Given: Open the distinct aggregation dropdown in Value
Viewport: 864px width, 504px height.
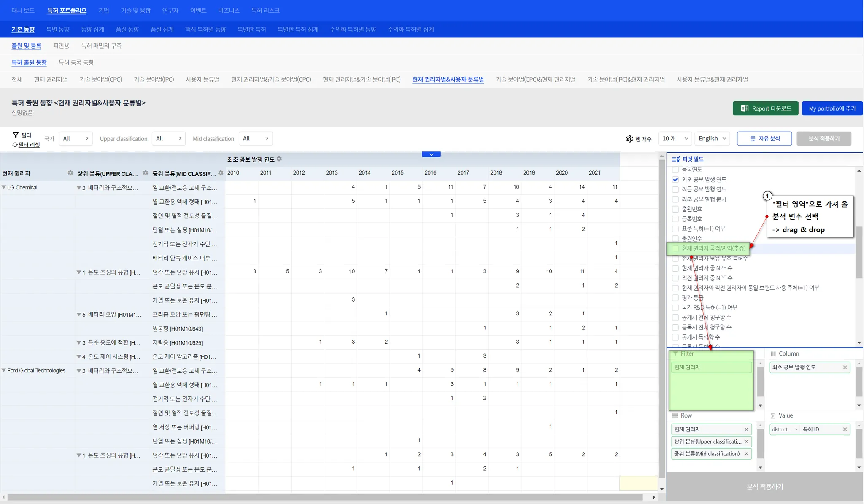Looking at the screenshot, I should pos(785,429).
